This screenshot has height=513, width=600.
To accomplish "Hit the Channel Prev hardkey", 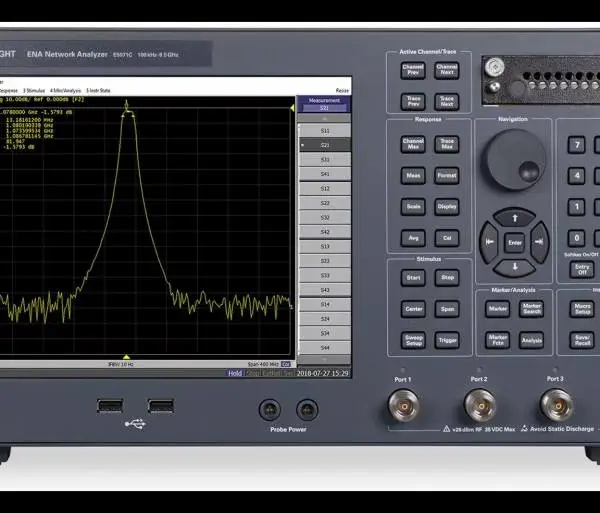I will (413, 71).
